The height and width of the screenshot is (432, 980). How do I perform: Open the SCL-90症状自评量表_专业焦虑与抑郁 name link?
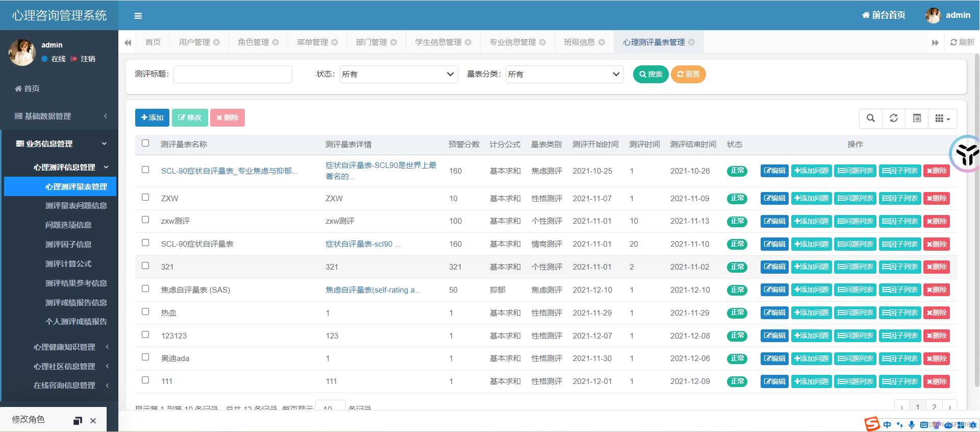click(230, 171)
